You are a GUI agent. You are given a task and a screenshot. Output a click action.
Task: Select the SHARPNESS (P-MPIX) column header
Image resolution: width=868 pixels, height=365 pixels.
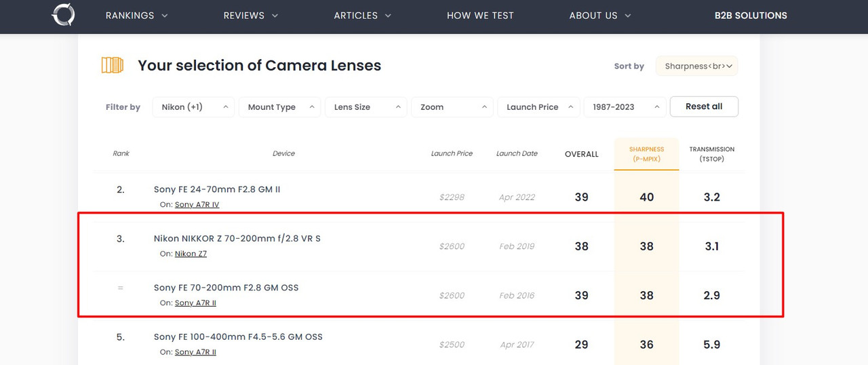(x=646, y=154)
